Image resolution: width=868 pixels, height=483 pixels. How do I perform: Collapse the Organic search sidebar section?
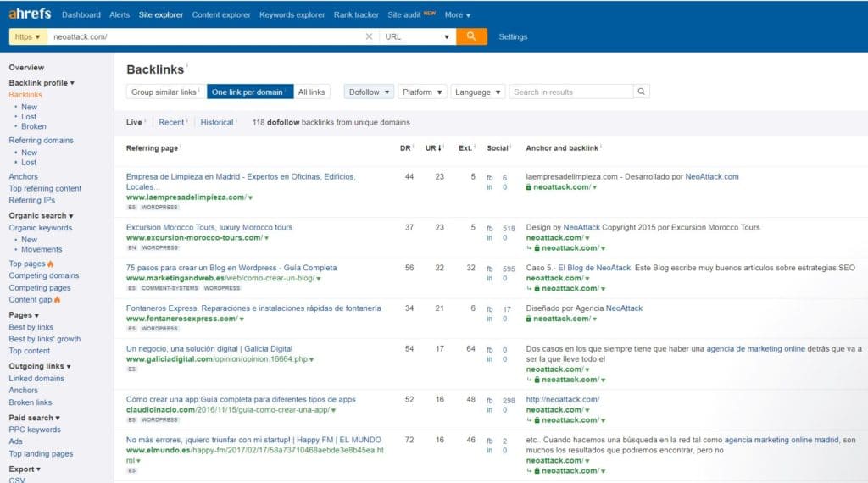click(x=41, y=216)
